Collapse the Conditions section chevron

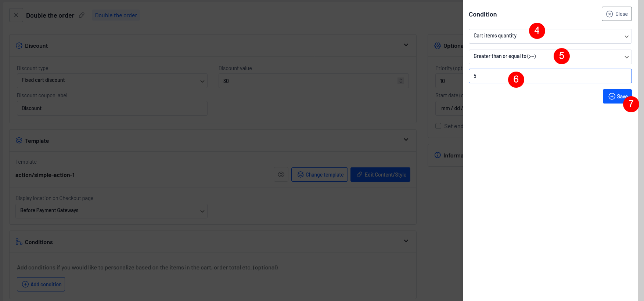pyautogui.click(x=406, y=241)
